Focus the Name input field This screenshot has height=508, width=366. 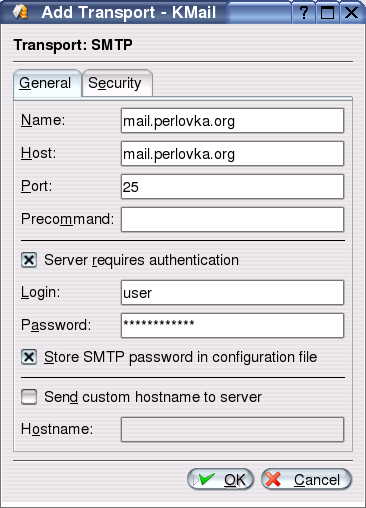pos(232,120)
